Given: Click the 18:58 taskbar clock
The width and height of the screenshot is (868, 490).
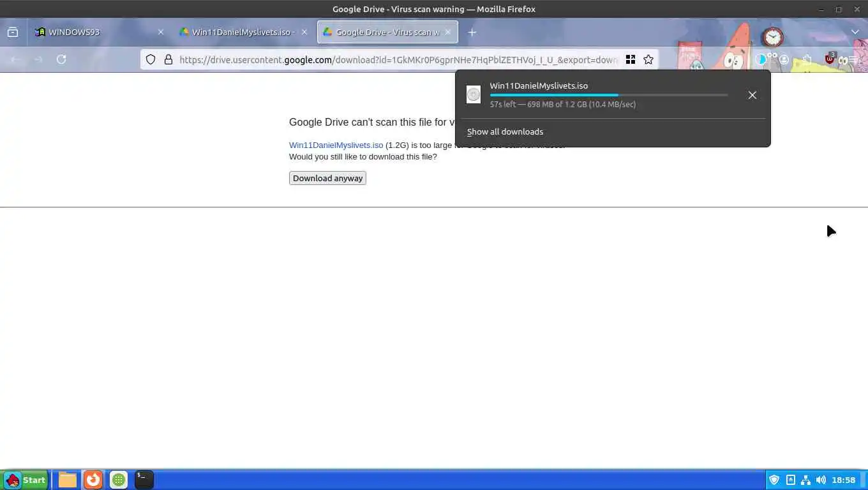Looking at the screenshot, I should (843, 480).
